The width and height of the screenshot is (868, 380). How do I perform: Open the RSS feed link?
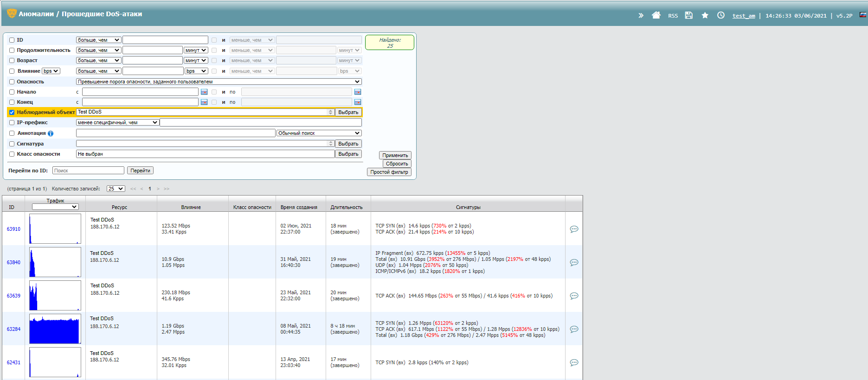click(x=673, y=16)
